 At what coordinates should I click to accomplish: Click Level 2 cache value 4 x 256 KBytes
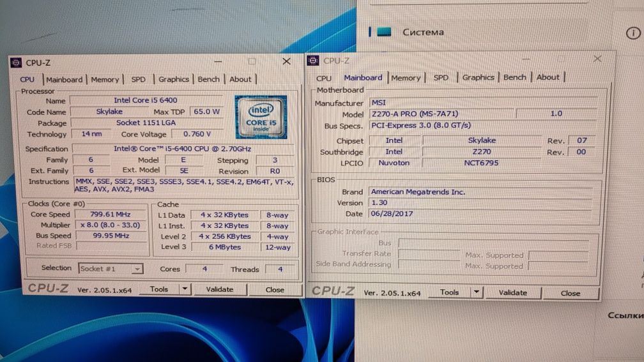225,236
